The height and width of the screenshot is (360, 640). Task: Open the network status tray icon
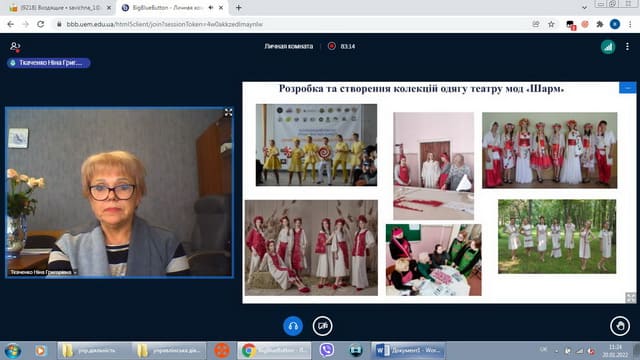(579, 351)
